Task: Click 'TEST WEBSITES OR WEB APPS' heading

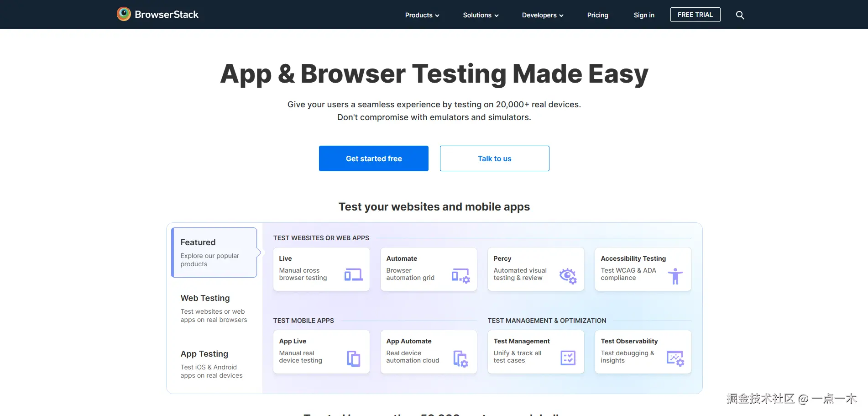Action: tap(321, 238)
